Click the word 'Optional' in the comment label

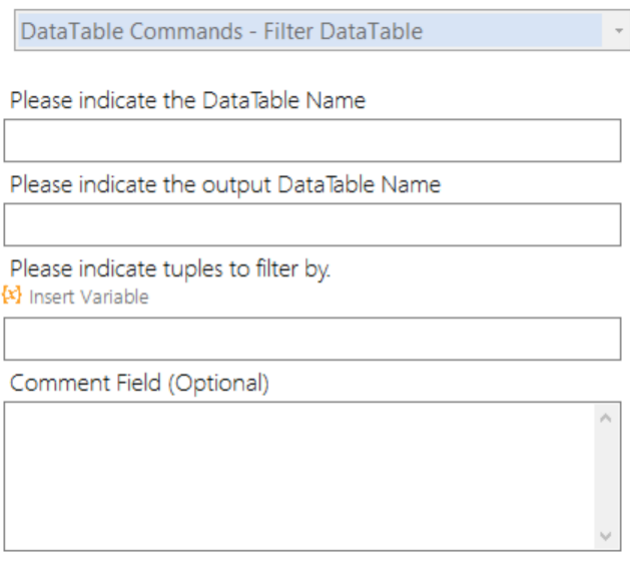tap(219, 384)
